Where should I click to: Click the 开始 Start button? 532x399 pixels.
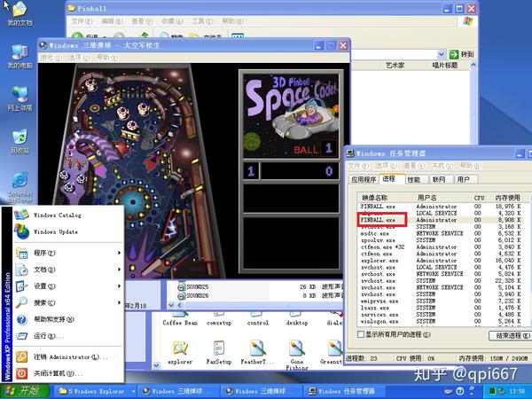(24, 391)
